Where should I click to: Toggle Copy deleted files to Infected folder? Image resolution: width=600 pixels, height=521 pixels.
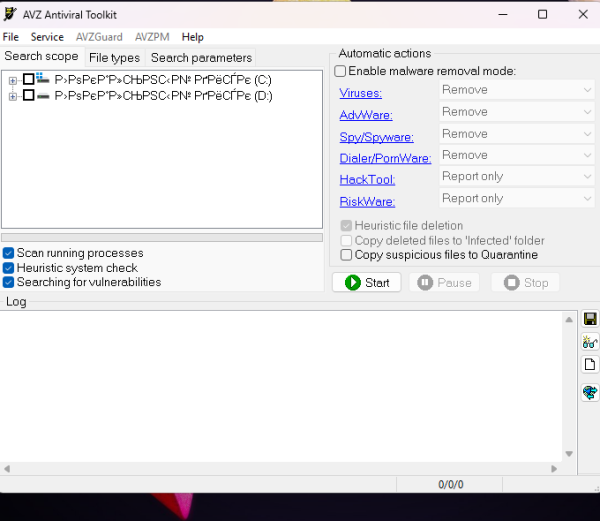tap(346, 241)
